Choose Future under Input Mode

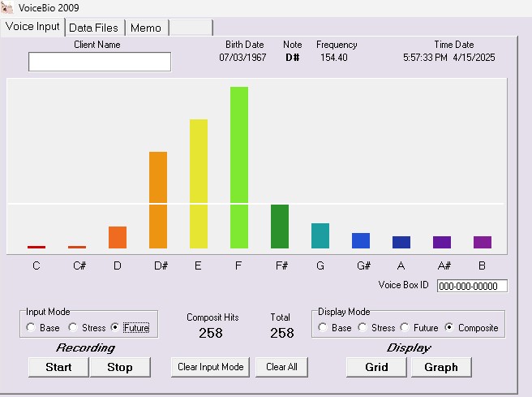pyautogui.click(x=115, y=328)
